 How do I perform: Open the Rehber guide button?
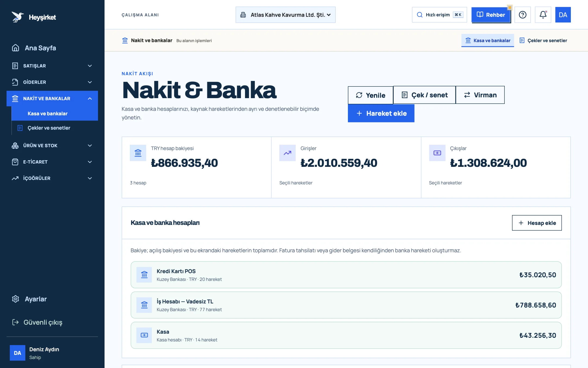click(491, 15)
